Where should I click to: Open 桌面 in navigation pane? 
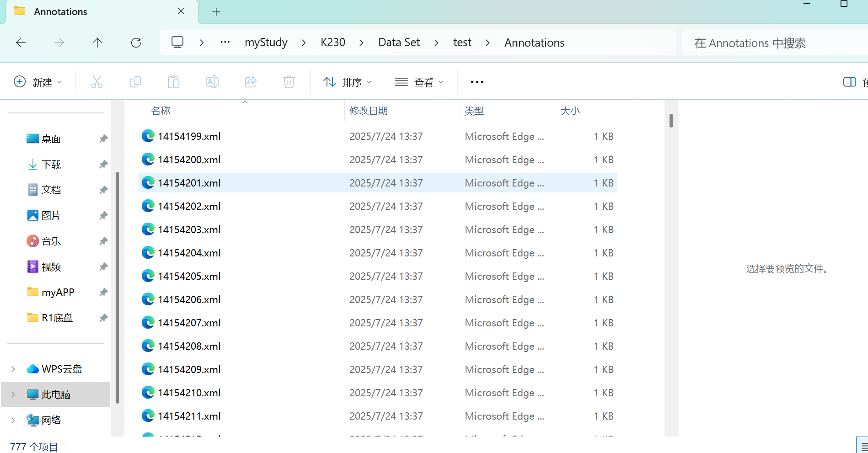coord(51,139)
